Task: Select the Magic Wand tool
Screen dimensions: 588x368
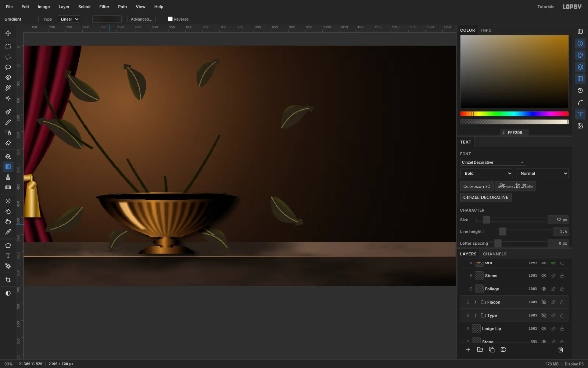Action: (8, 88)
